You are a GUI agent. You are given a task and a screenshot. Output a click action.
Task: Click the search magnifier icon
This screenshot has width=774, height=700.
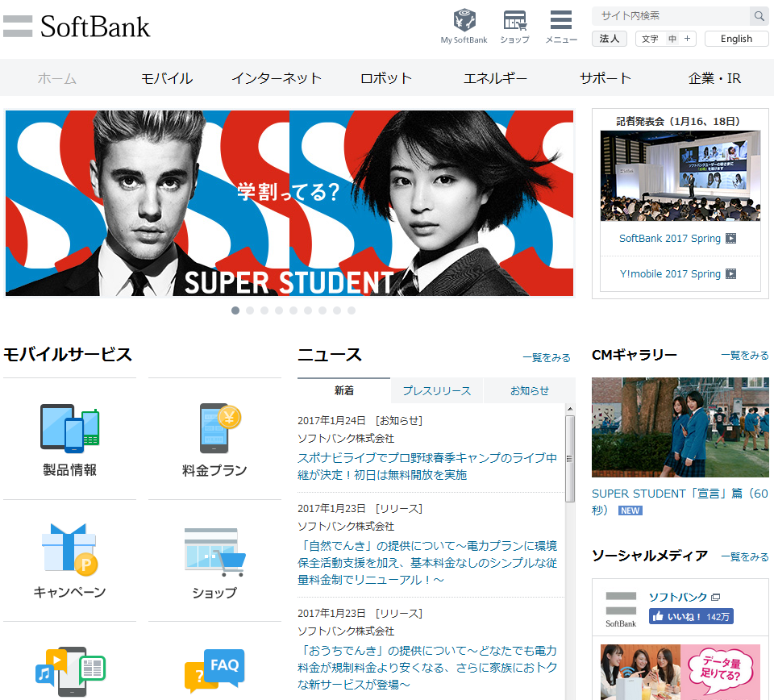759,16
